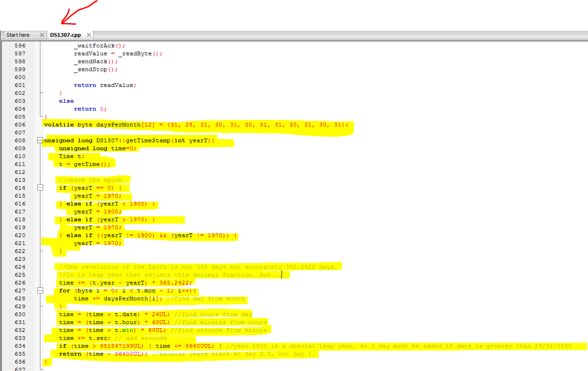Close the DS1307.cpp tab

[89, 35]
